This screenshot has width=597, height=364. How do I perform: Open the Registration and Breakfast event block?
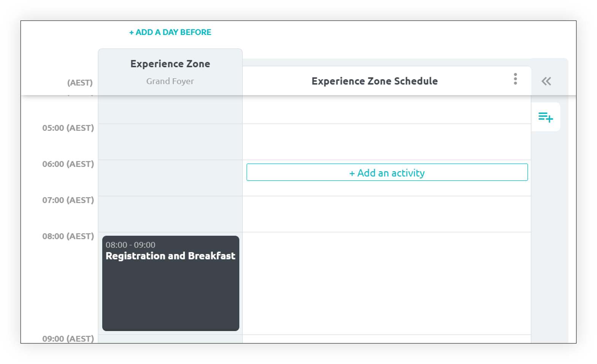point(171,283)
